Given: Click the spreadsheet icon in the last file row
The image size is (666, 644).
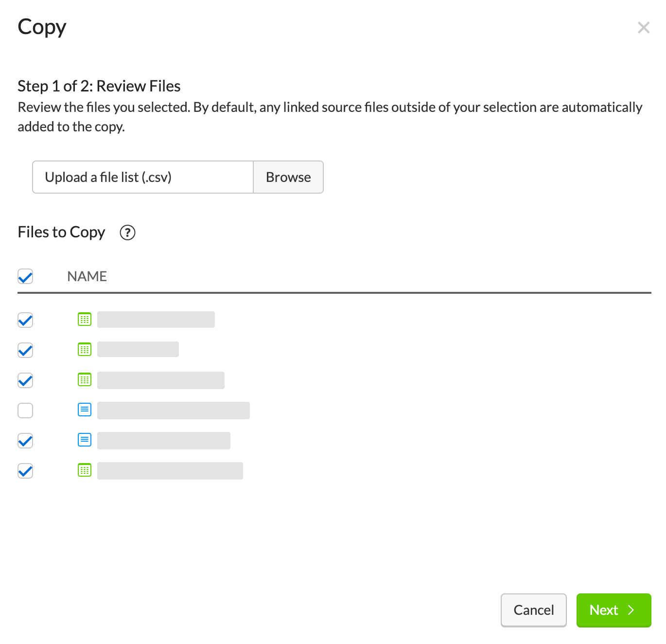Looking at the screenshot, I should point(85,470).
